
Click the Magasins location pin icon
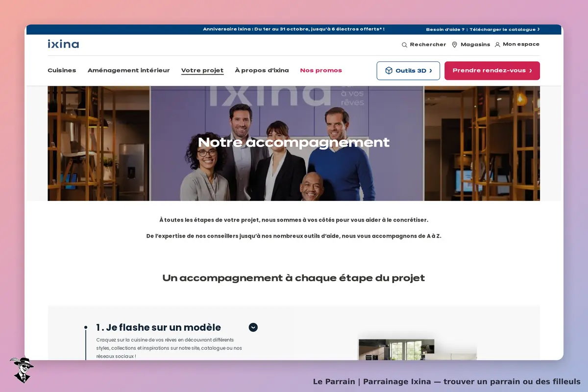point(454,45)
